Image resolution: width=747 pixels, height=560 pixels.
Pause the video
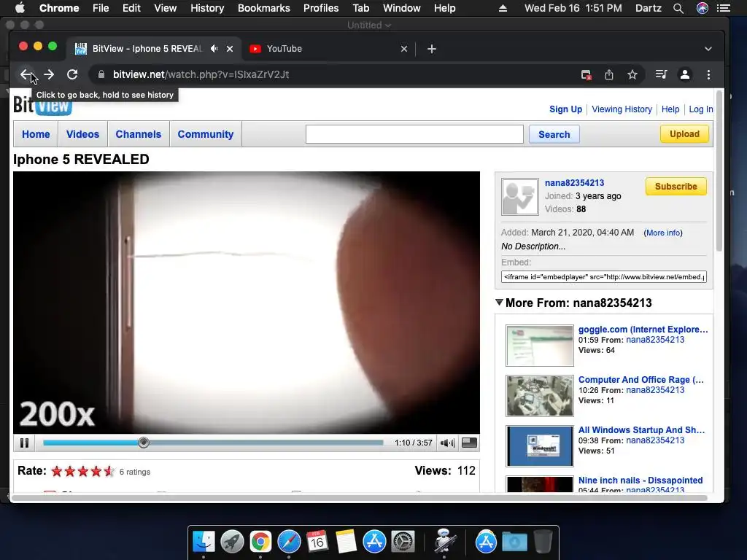tap(24, 443)
